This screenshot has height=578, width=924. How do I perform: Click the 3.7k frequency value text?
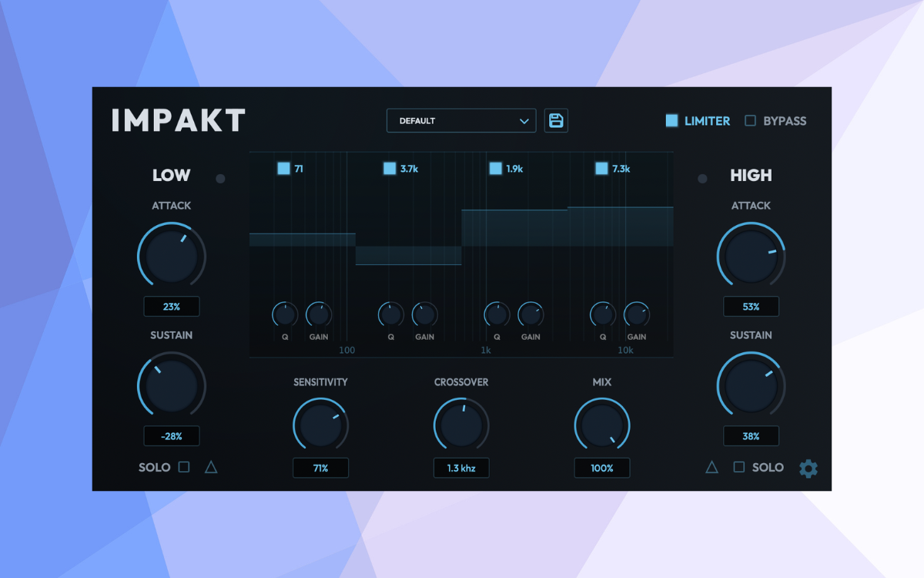click(409, 169)
